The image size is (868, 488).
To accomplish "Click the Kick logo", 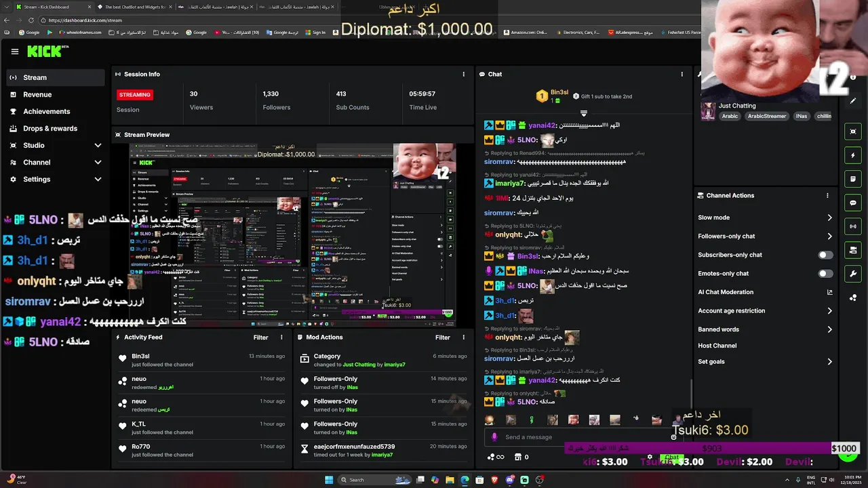I will (x=47, y=52).
